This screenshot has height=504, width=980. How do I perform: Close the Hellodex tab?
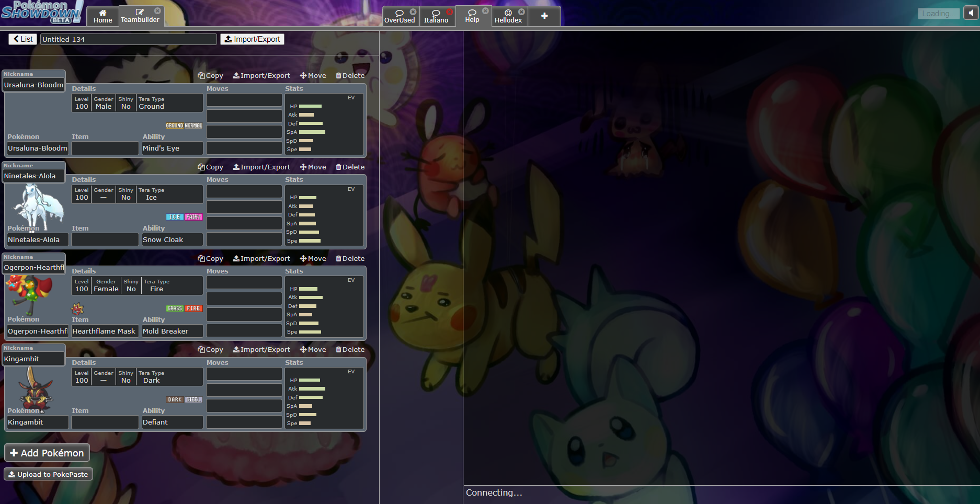point(521,12)
